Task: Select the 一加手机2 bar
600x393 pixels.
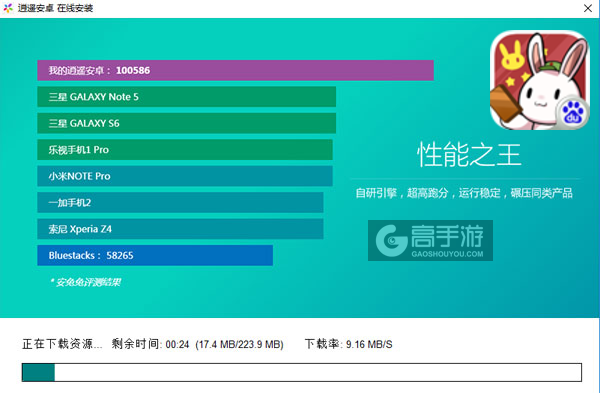Action: (180, 202)
